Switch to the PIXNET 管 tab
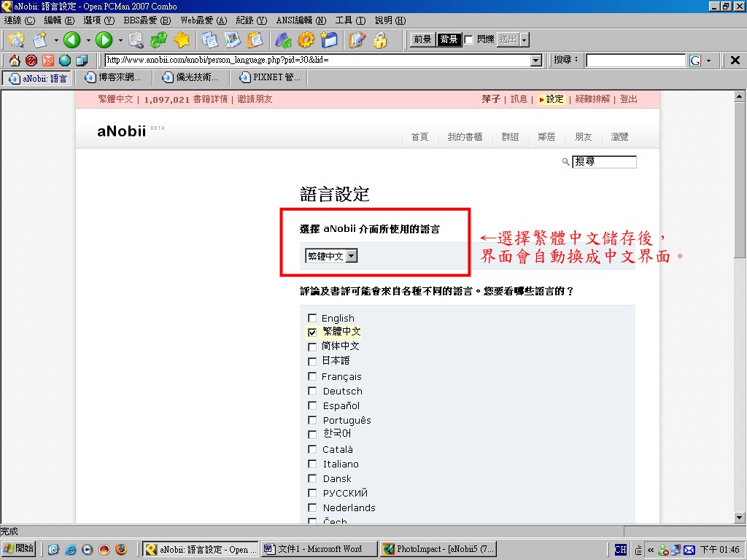This screenshot has height=560, width=747. (x=270, y=77)
